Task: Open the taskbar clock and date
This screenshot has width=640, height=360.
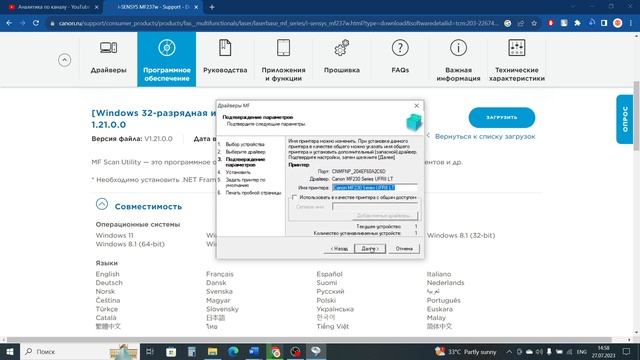Action: pos(604,351)
